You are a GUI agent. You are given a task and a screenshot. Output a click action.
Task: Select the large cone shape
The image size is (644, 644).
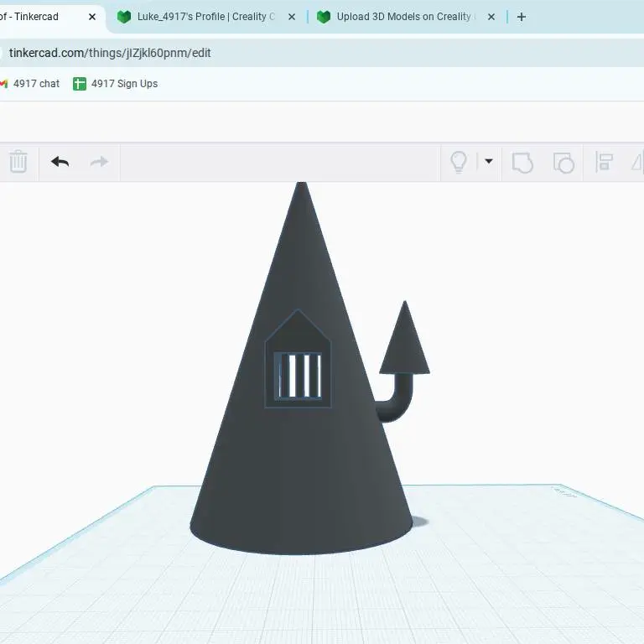300,470
